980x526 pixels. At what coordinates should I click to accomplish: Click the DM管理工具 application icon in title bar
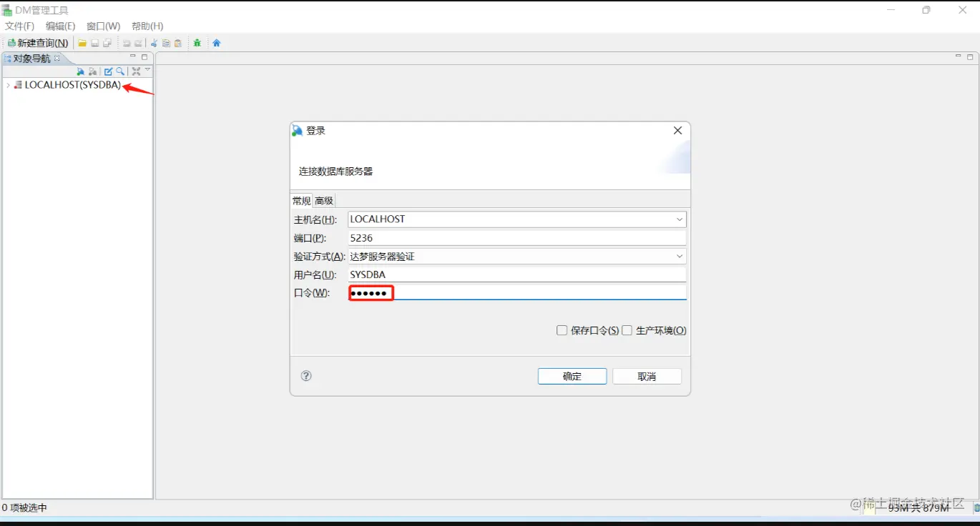pos(7,10)
